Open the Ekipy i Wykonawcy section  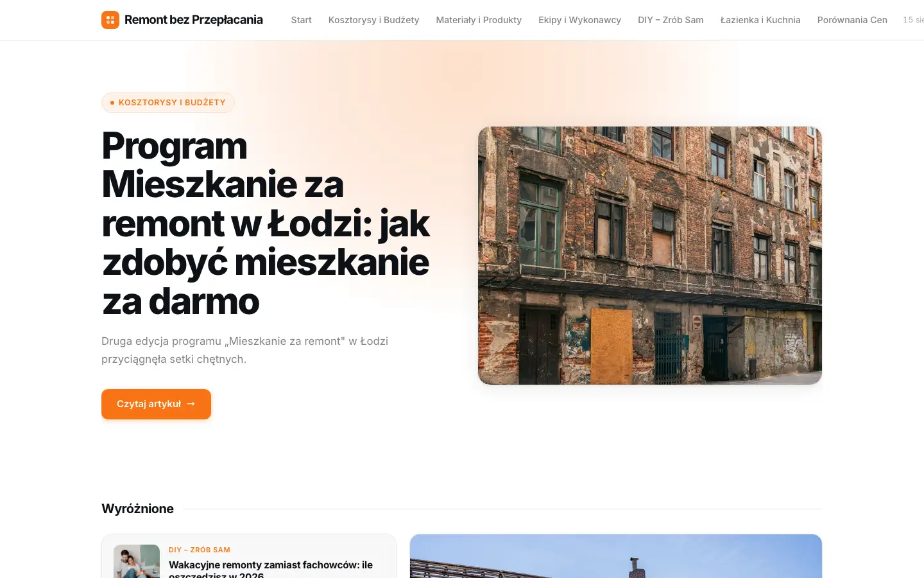579,20
